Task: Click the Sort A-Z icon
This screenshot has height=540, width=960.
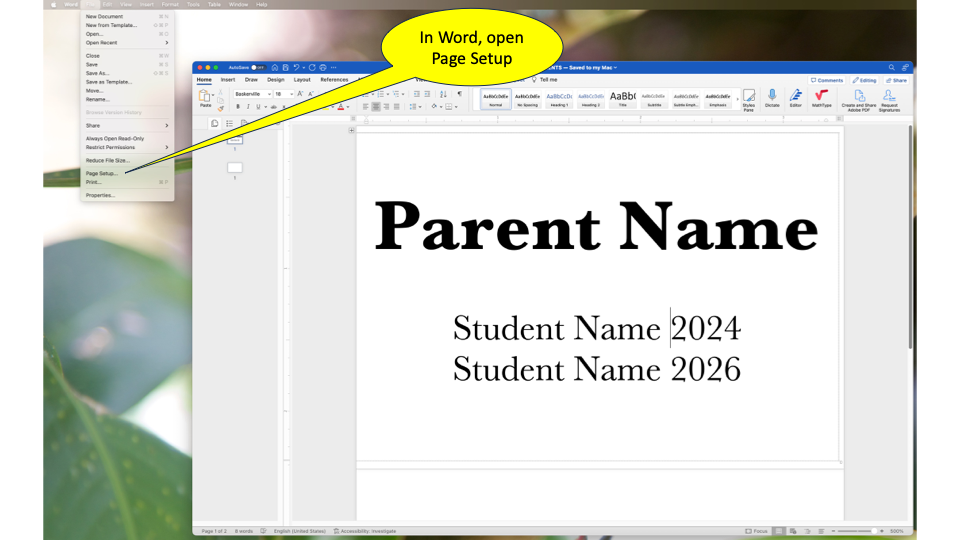Action: pos(443,94)
